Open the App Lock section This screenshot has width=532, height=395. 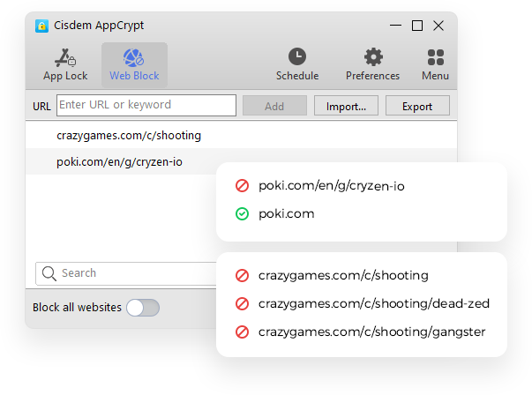tap(65, 65)
